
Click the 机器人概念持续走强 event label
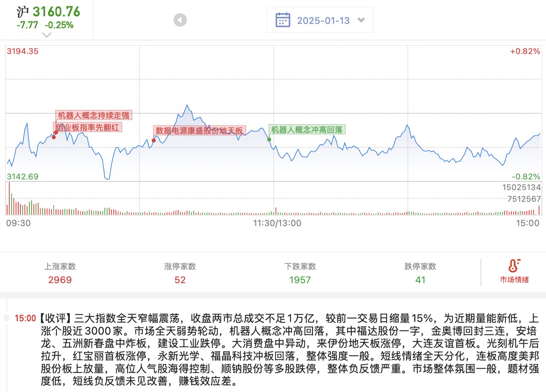click(94, 115)
